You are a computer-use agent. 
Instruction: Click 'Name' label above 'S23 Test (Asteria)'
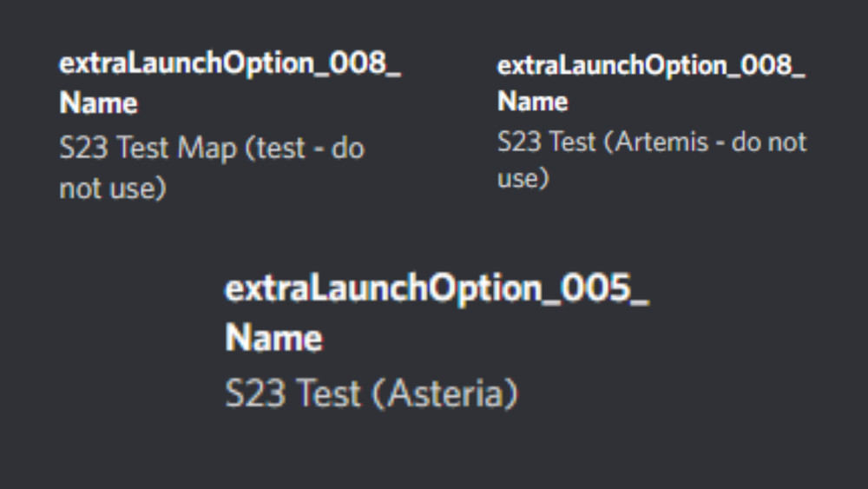pos(273,338)
